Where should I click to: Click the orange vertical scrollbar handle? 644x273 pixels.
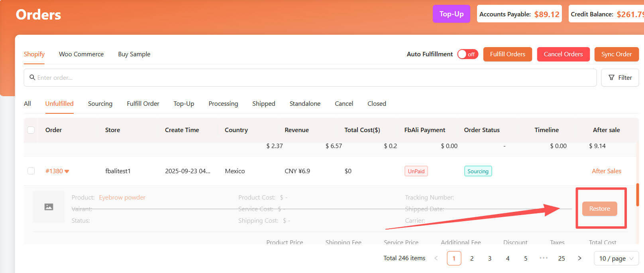(x=638, y=194)
